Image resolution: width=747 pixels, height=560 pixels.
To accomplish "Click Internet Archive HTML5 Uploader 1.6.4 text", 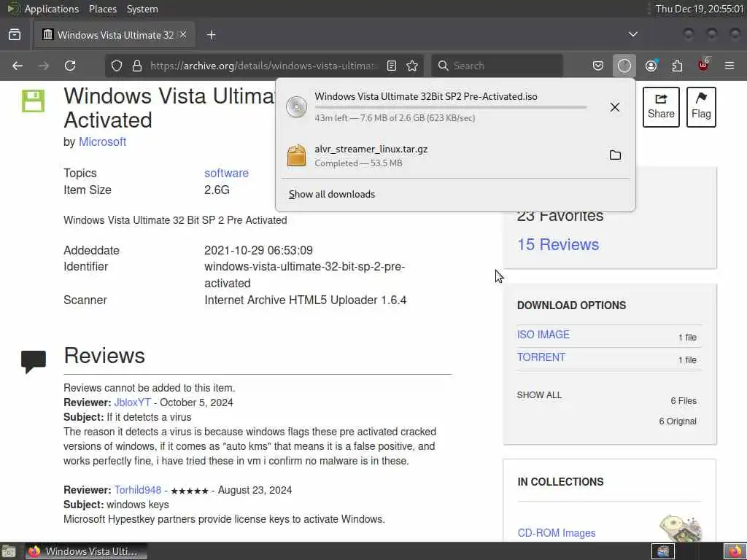I will click(306, 300).
